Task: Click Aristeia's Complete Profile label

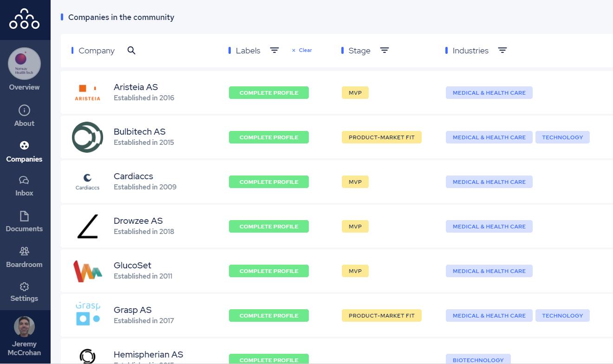Action: click(269, 93)
